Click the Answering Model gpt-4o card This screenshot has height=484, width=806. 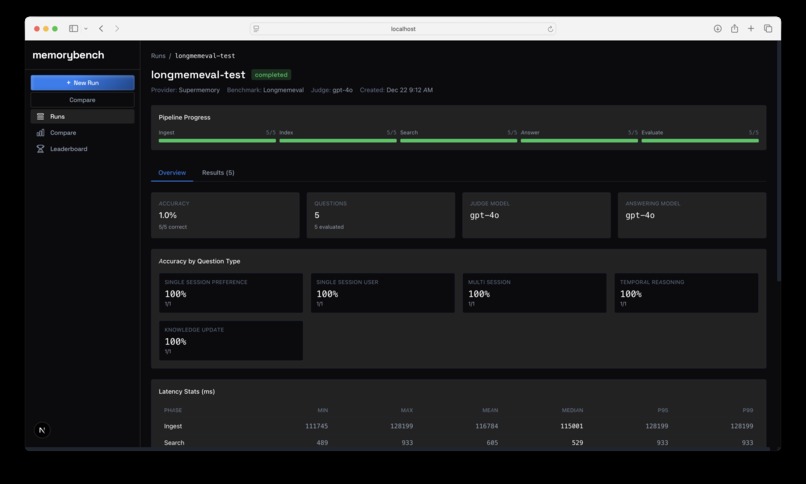[x=692, y=215]
